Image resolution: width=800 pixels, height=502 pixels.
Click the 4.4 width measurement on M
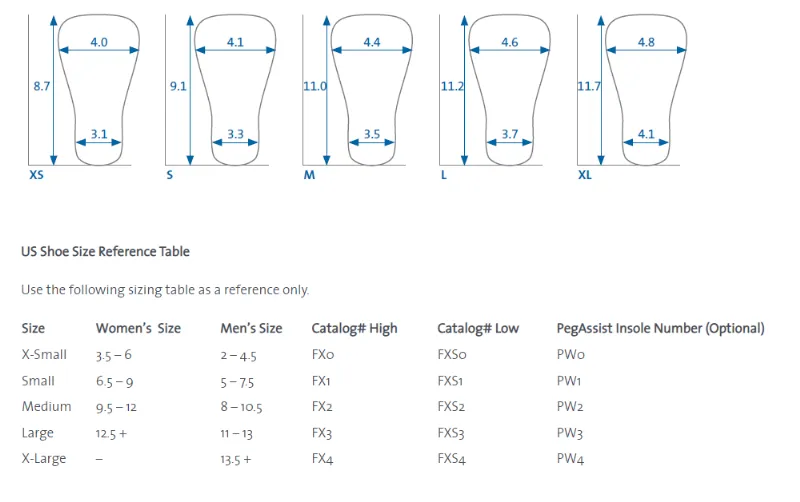372,43
